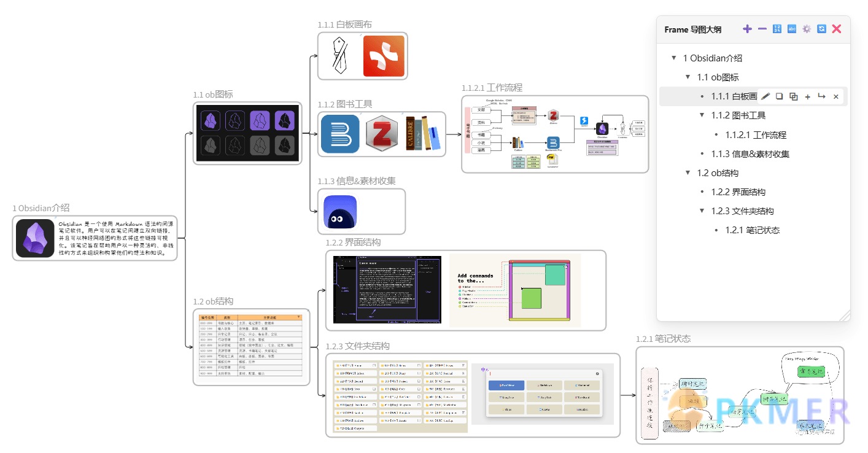Image resolution: width=868 pixels, height=453 pixels.
Task: Click the canvas frame label 1.1.2.1 工作流程
Action: click(x=492, y=88)
